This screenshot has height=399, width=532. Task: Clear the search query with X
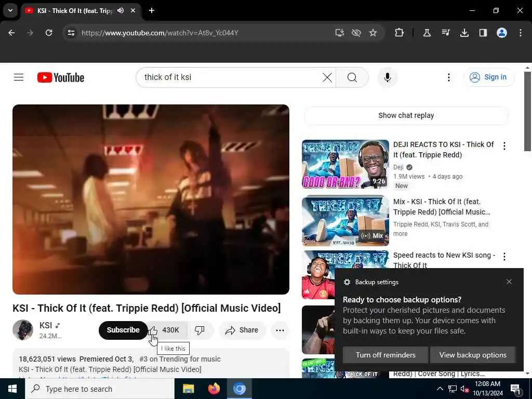click(x=327, y=77)
